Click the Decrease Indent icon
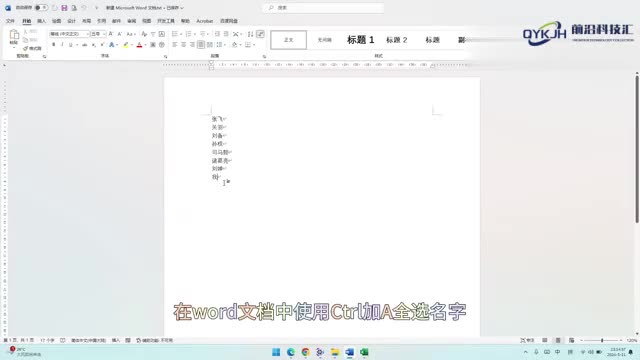This screenshot has width=640, height=360. click(x=217, y=34)
